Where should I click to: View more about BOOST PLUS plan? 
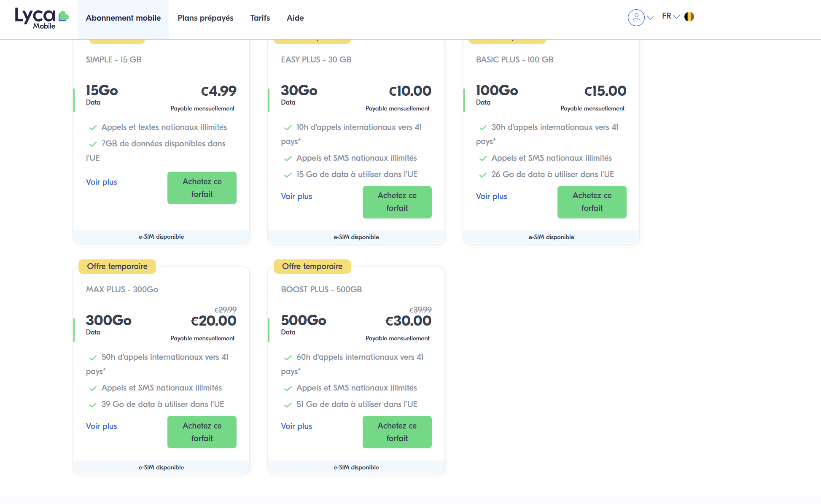(x=296, y=426)
